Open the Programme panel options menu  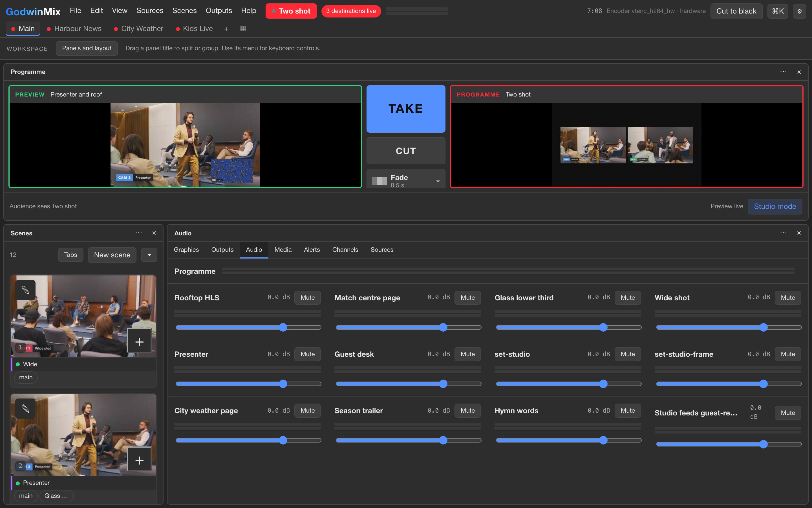(x=783, y=72)
